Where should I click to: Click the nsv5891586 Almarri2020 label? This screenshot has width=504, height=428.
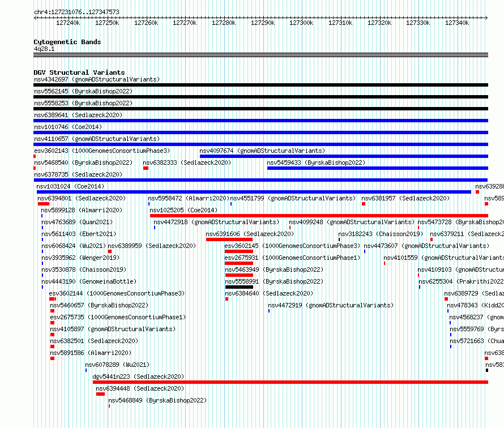(91, 353)
